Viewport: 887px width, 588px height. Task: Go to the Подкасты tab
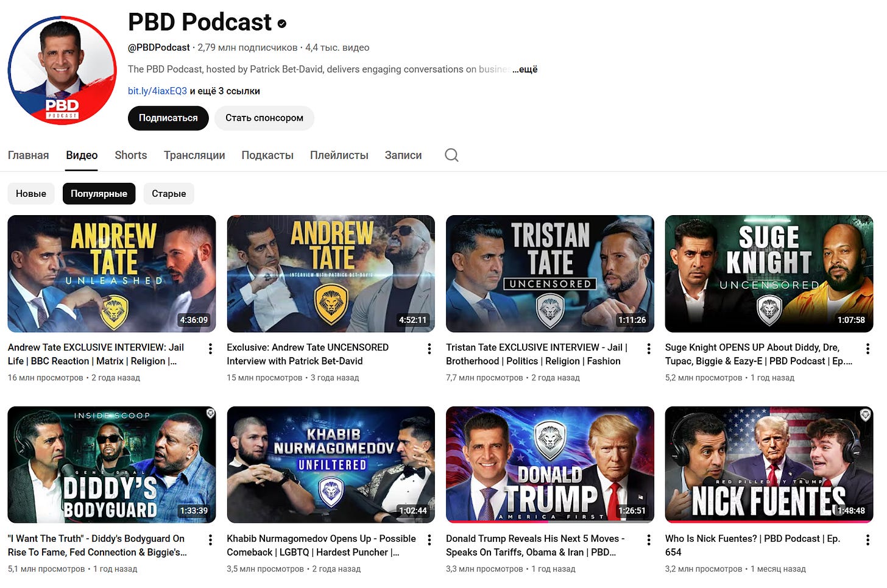tap(267, 155)
